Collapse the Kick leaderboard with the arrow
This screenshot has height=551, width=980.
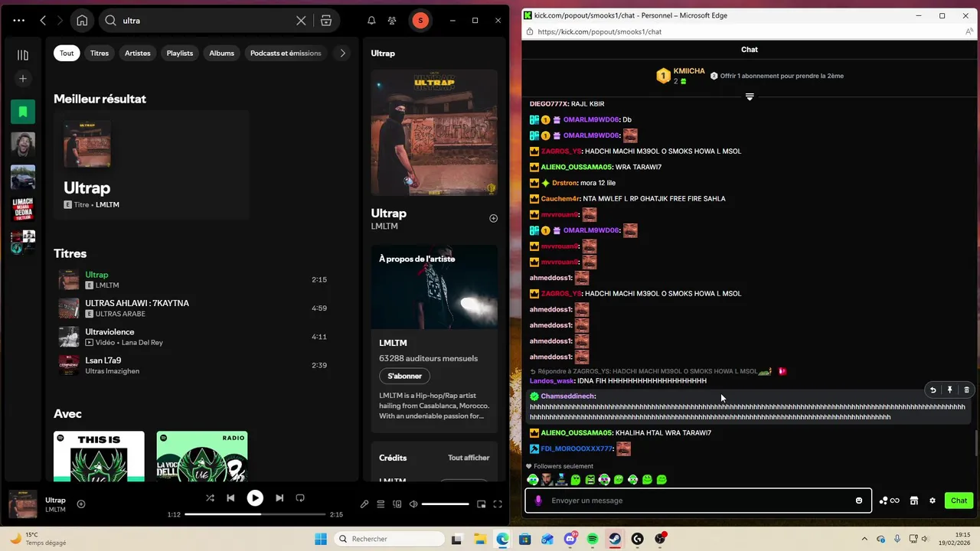[x=750, y=96]
